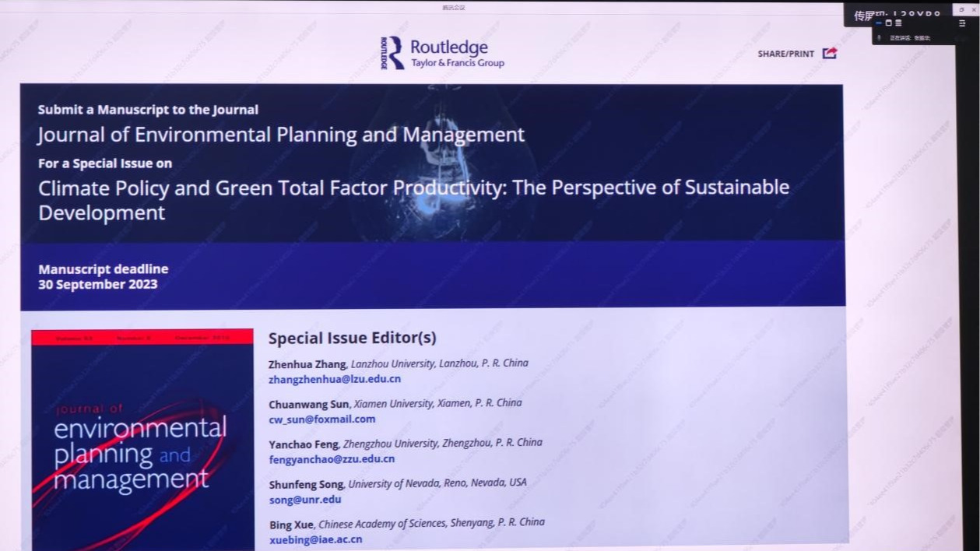Click the red share arrow icon
The width and height of the screenshot is (980, 551).
[x=830, y=53]
